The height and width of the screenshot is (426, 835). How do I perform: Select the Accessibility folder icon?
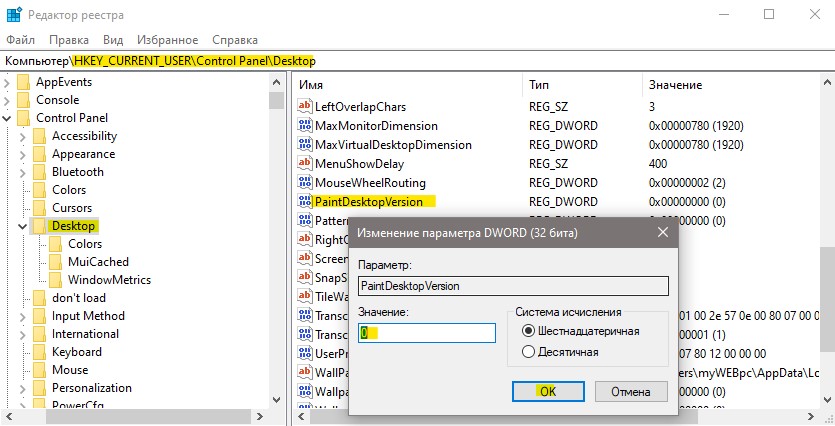click(x=39, y=136)
